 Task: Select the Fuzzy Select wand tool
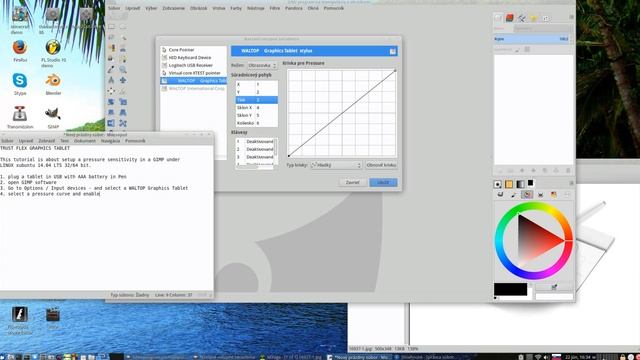pos(122,38)
